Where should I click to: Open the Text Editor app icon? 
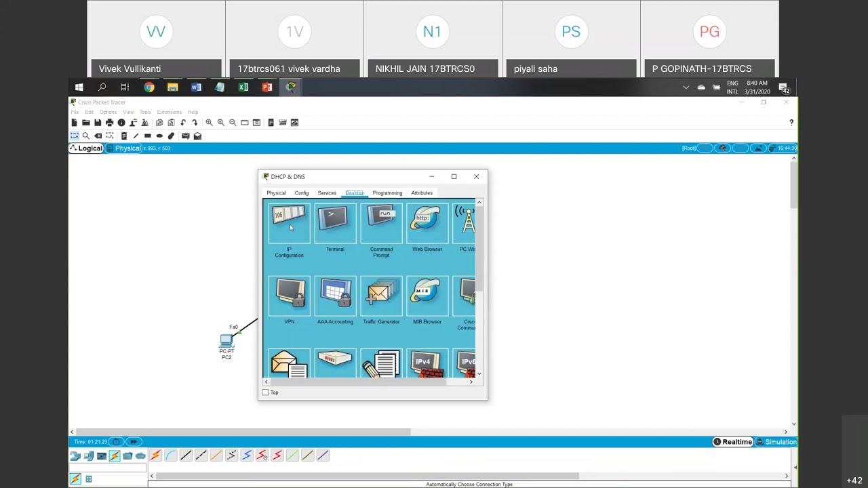381,364
